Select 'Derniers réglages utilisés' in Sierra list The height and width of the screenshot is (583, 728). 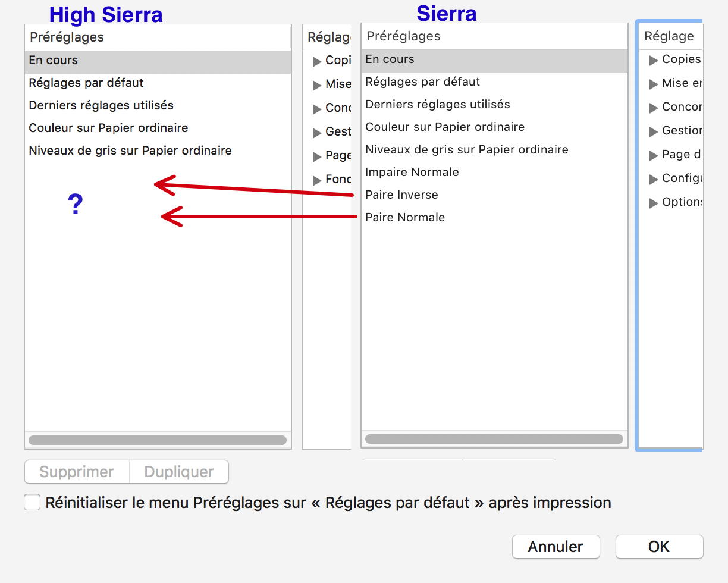pyautogui.click(x=494, y=105)
